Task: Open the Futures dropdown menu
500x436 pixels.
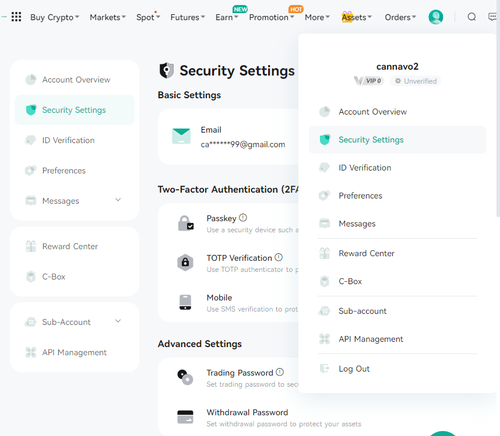Action: pos(187,17)
